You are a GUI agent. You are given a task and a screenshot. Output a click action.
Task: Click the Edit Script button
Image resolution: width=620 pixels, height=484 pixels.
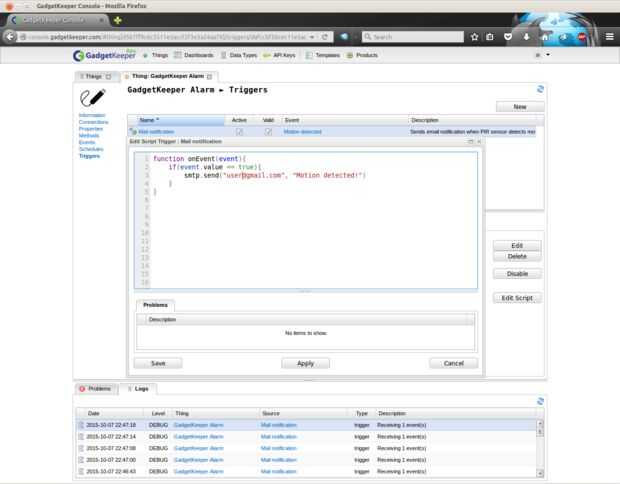pyautogui.click(x=517, y=298)
